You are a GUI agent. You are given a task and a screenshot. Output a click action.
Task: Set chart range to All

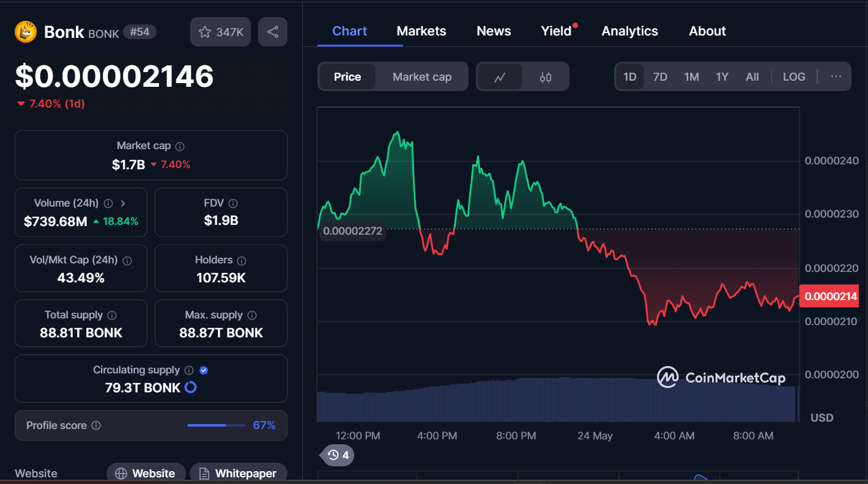(x=752, y=77)
